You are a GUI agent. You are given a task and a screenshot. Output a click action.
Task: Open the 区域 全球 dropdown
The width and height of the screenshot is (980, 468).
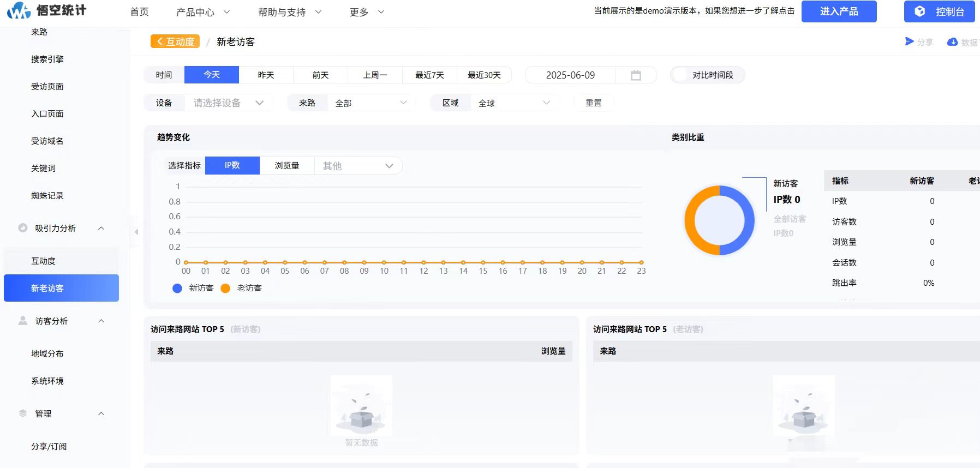coord(515,103)
